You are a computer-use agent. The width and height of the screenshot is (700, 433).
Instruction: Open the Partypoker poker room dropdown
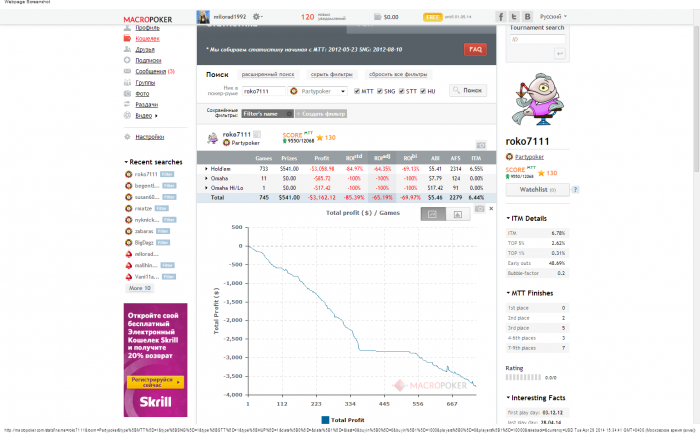pos(317,91)
